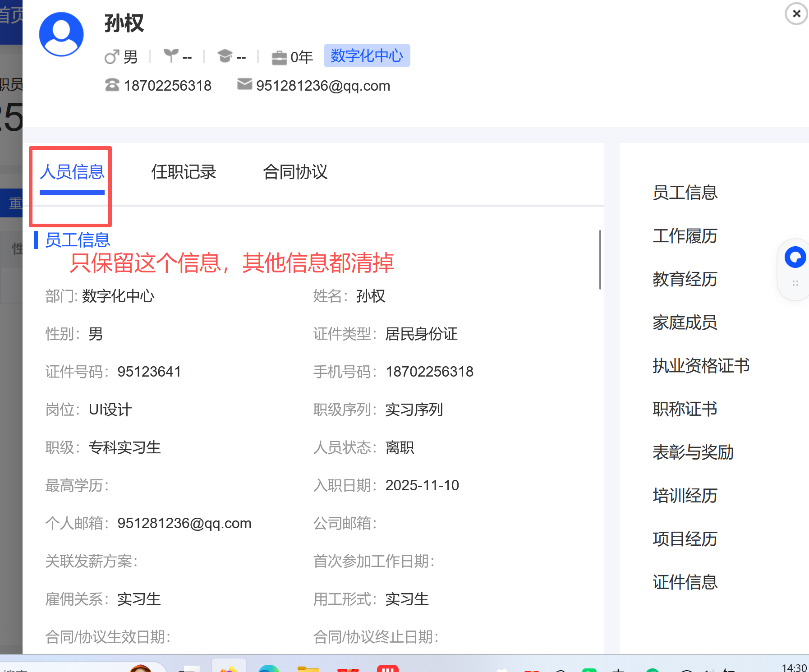809x672 pixels.
Task: Click the 职级 value 专科实习生
Action: (125, 448)
